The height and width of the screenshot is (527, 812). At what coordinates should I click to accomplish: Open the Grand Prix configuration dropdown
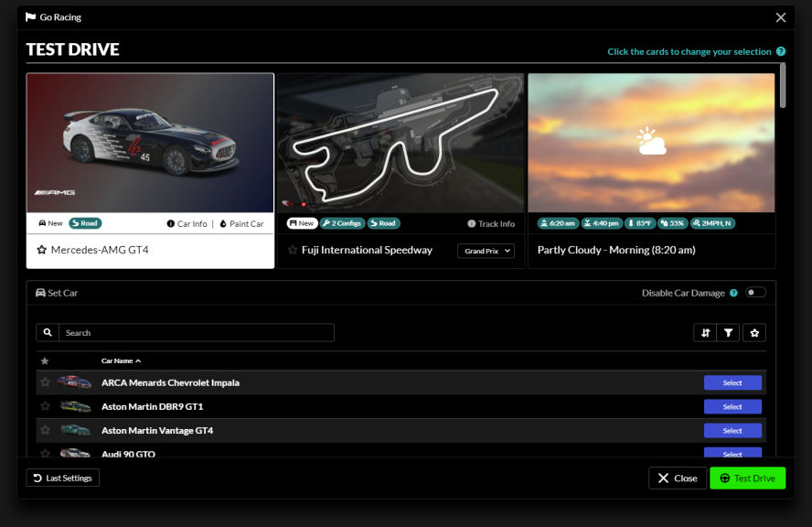tap(486, 250)
